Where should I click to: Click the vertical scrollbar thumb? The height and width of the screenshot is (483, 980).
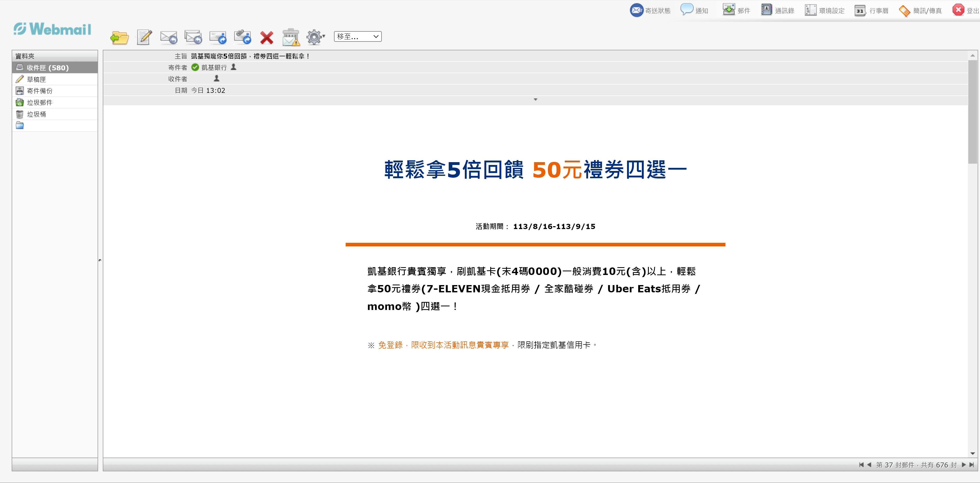972,112
